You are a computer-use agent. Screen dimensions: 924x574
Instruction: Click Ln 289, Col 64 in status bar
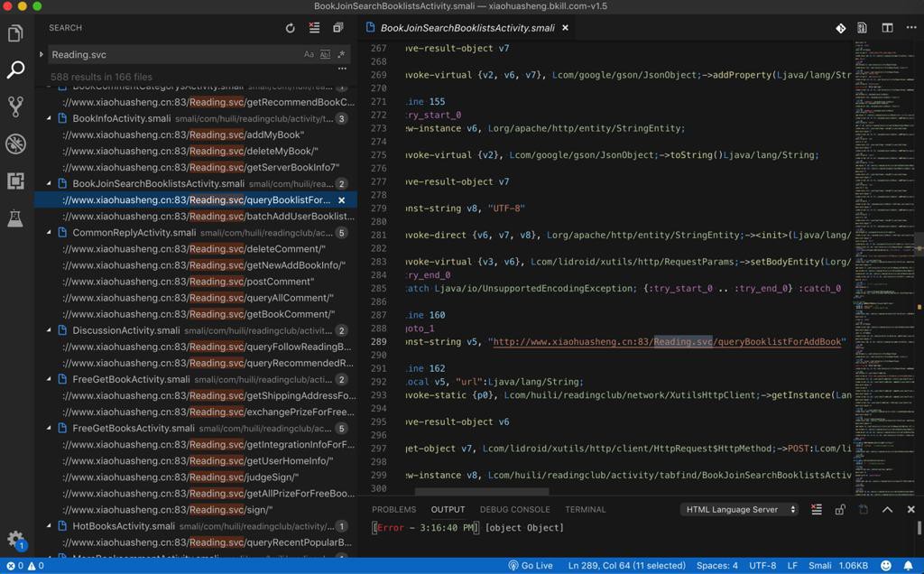(626, 566)
